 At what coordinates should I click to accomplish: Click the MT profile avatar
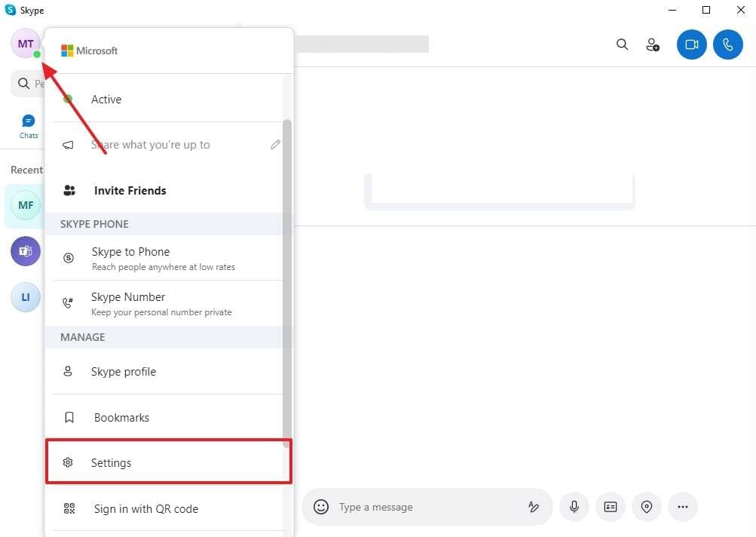(x=26, y=44)
